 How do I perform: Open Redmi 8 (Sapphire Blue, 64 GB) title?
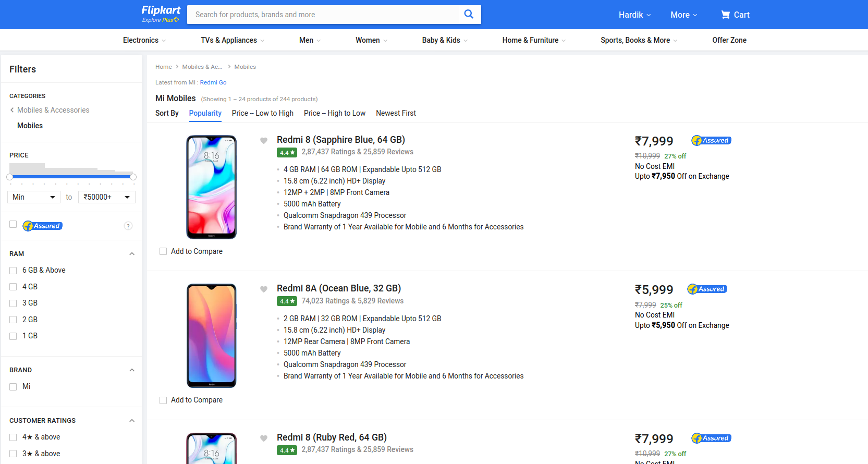(340, 140)
